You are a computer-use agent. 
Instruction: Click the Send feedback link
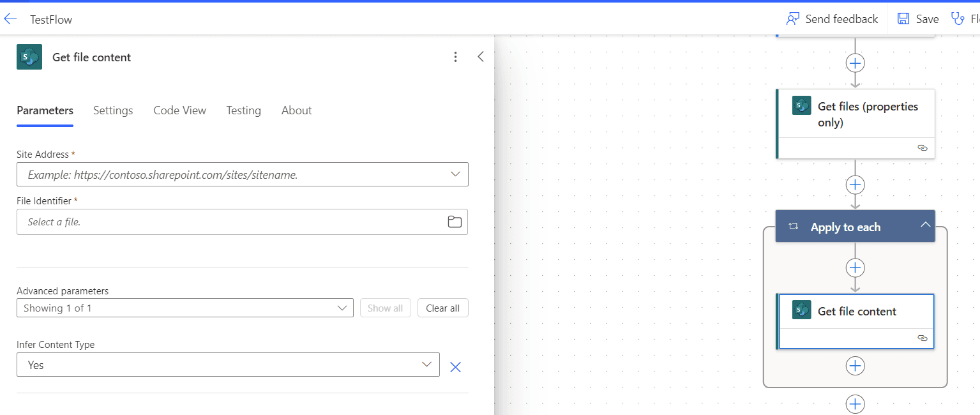point(831,19)
